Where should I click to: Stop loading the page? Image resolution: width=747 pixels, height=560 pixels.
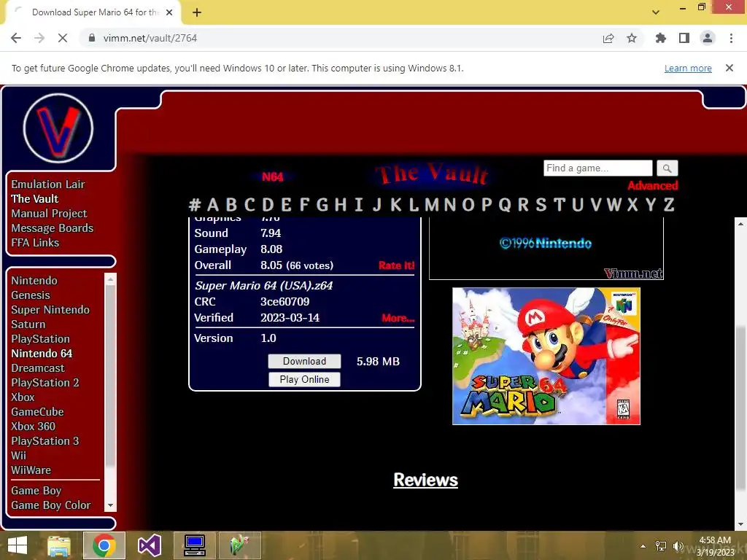(63, 38)
